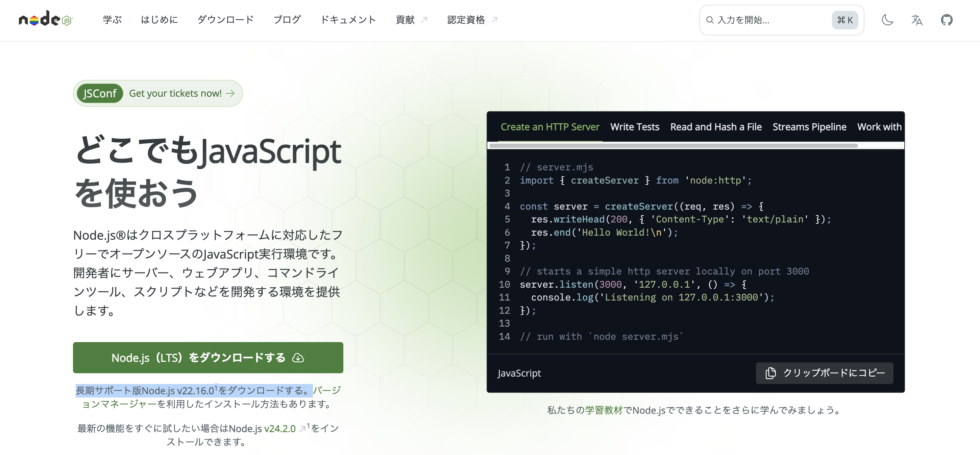This screenshot has width=980, height=455.
Task: Switch to the Write Tests tab
Action: 635,127
